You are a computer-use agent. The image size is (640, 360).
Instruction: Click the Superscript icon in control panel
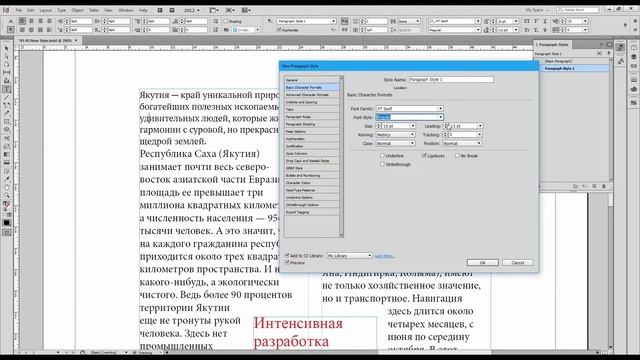pyautogui.click(x=536, y=21)
